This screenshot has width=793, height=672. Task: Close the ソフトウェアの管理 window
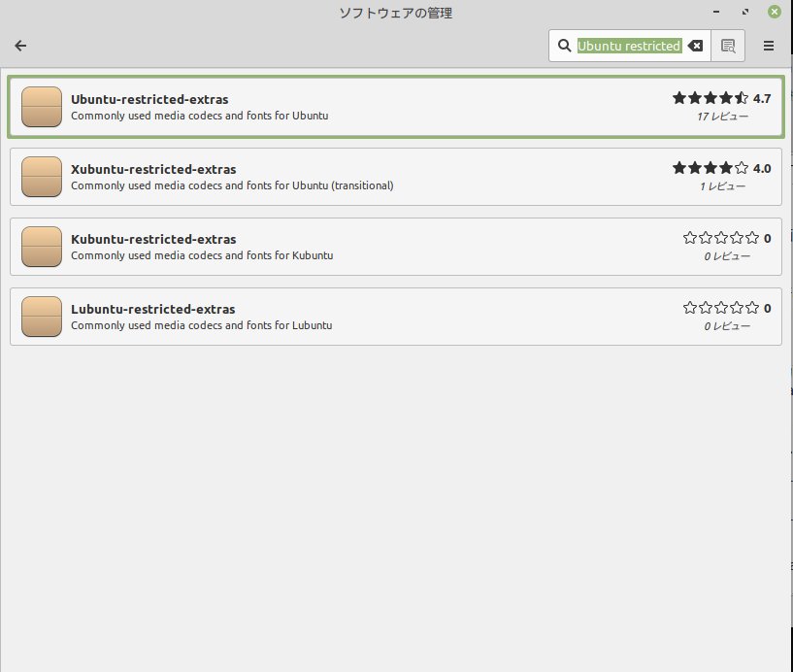pyautogui.click(x=775, y=12)
